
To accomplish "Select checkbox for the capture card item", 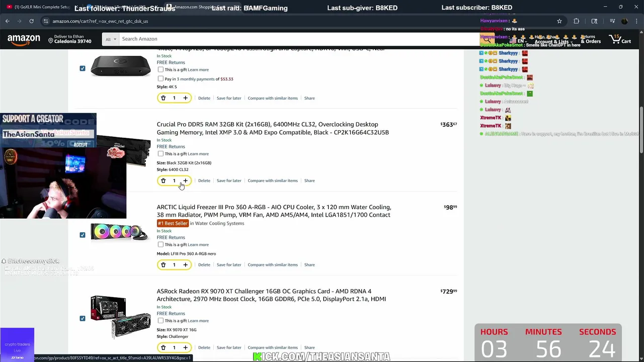I will tap(83, 68).
